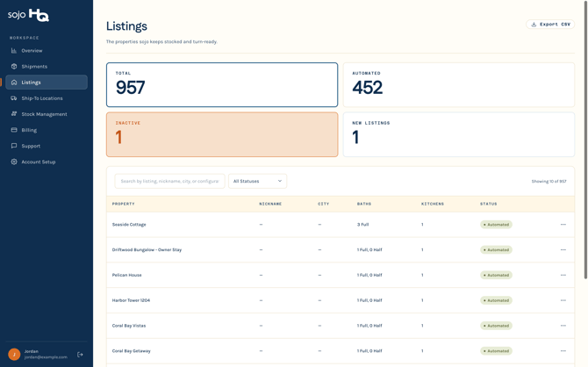This screenshot has height=367, width=588.
Task: Select the New Listings stat card
Action: click(x=459, y=134)
